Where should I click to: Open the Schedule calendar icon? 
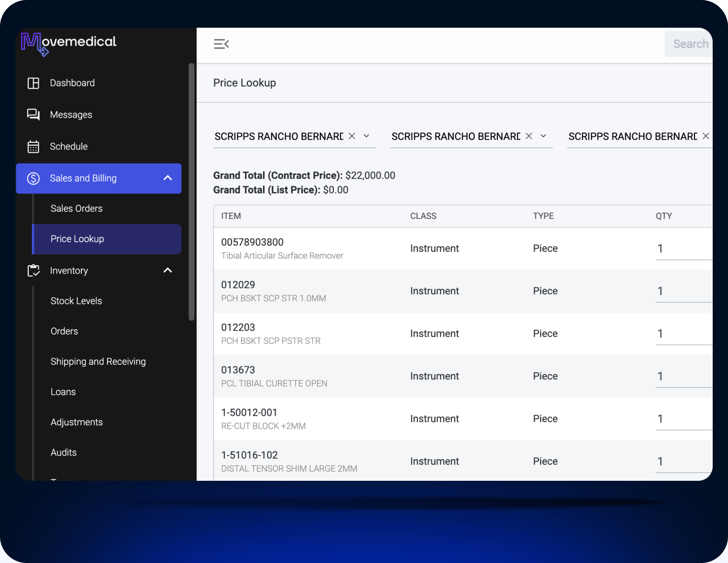click(33, 146)
